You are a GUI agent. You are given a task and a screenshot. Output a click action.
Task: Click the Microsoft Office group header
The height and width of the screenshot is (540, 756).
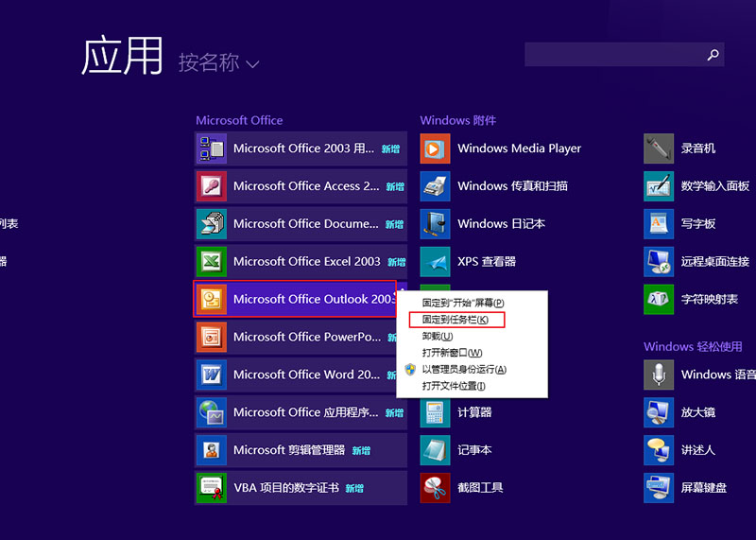tap(239, 120)
